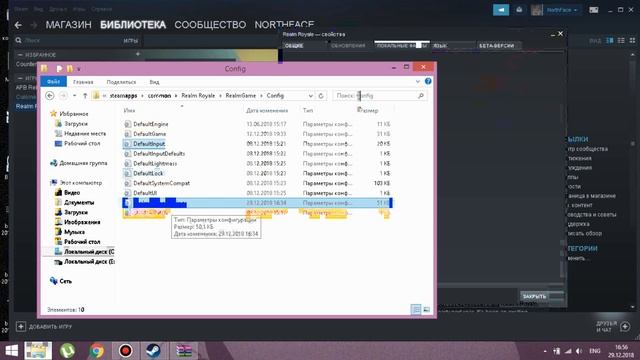
Task: Select the DefaultLock file
Action: [148, 173]
